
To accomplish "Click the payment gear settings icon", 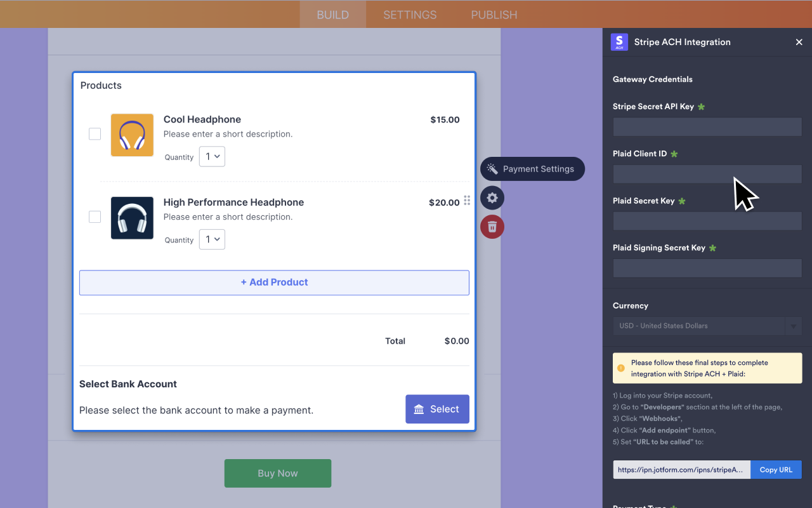I will (492, 197).
